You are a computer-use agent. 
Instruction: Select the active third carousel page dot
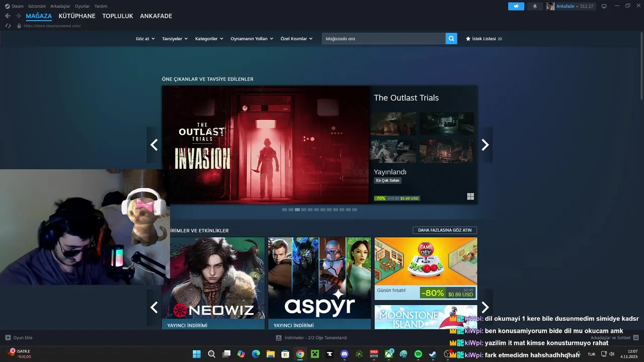coord(297,210)
